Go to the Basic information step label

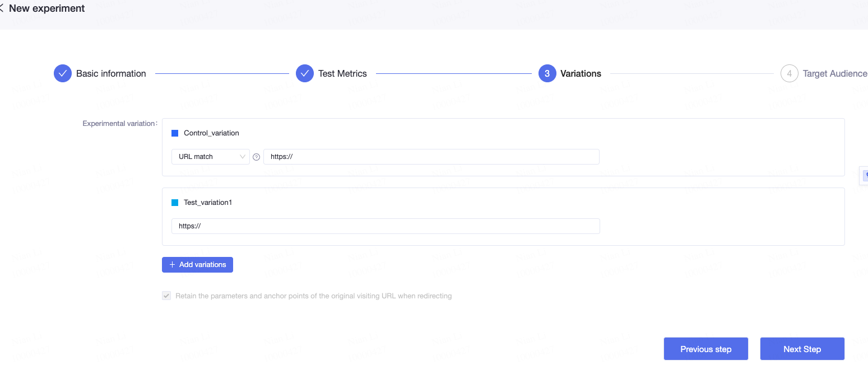(x=111, y=73)
